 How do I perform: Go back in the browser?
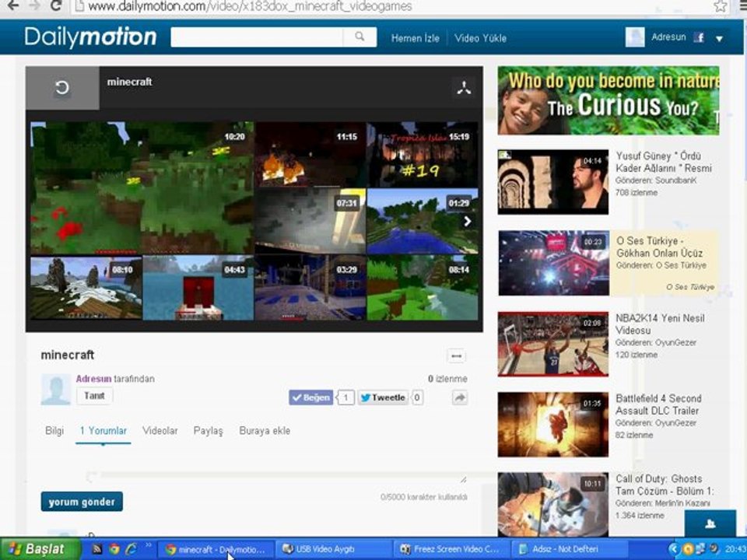(x=13, y=5)
